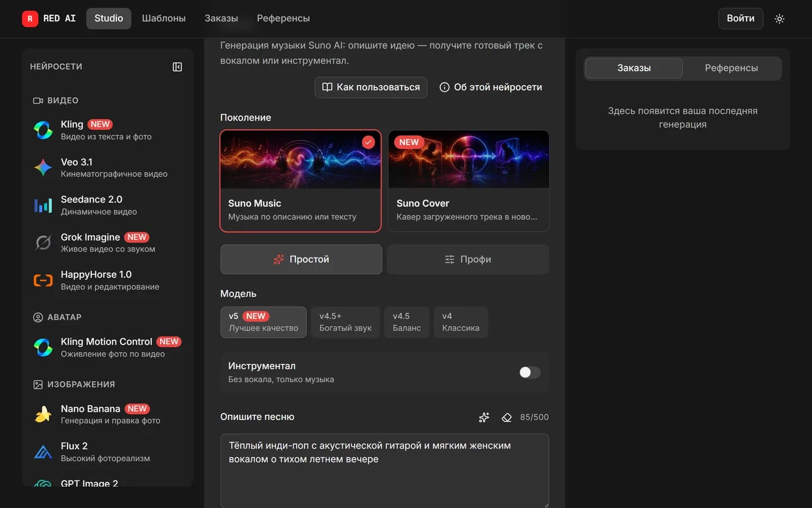Image resolution: width=812 pixels, height=508 pixels.
Task: Open the Шаблоны tab in header
Action: (x=164, y=19)
